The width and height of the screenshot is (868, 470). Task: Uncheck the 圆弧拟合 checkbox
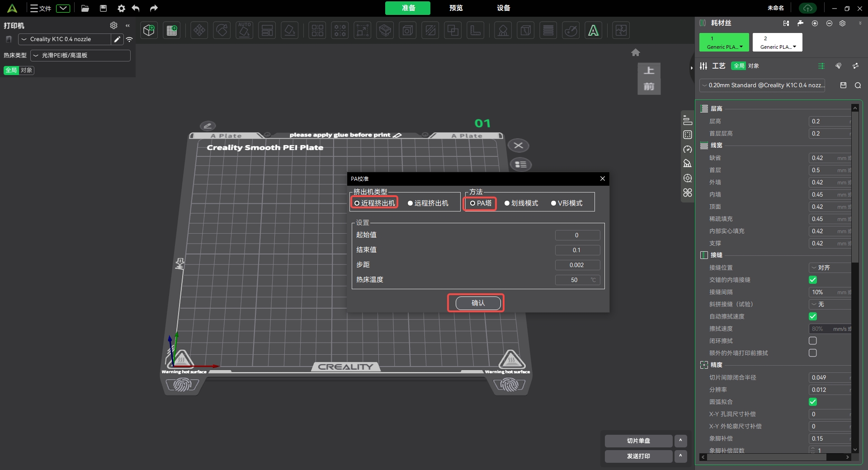tap(812, 402)
